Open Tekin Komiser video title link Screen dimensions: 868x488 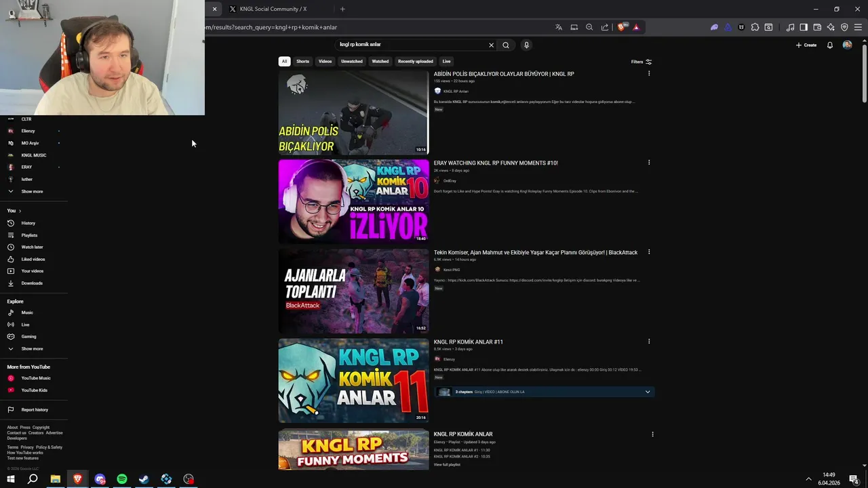[536, 252]
